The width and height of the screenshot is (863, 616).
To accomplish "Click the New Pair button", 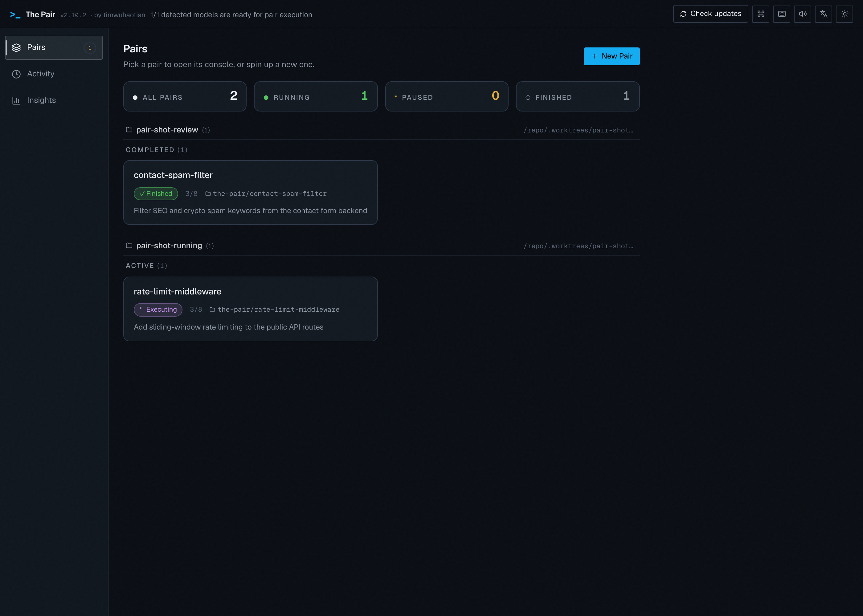I will (x=611, y=56).
